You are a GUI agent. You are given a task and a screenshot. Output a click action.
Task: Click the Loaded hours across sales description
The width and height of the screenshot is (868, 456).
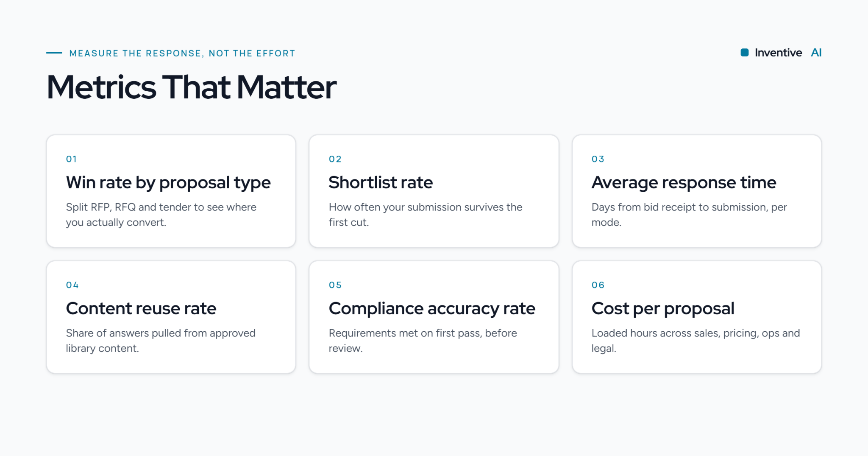click(x=696, y=341)
